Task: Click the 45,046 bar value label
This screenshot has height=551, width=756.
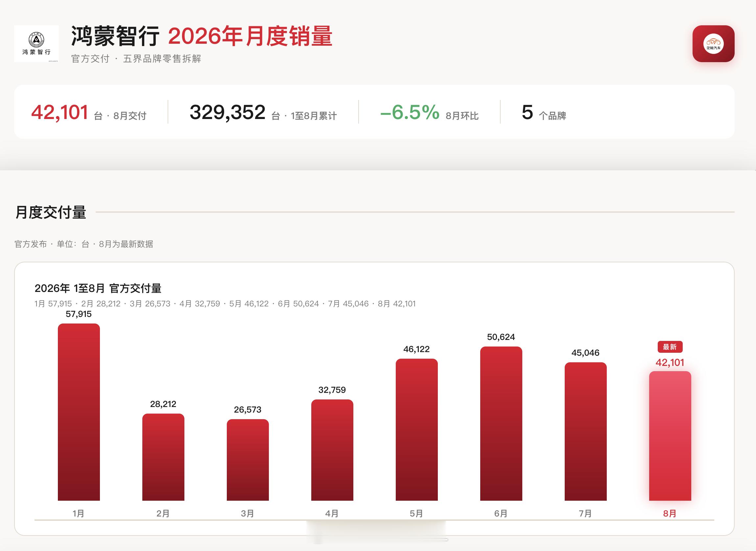Action: point(586,353)
